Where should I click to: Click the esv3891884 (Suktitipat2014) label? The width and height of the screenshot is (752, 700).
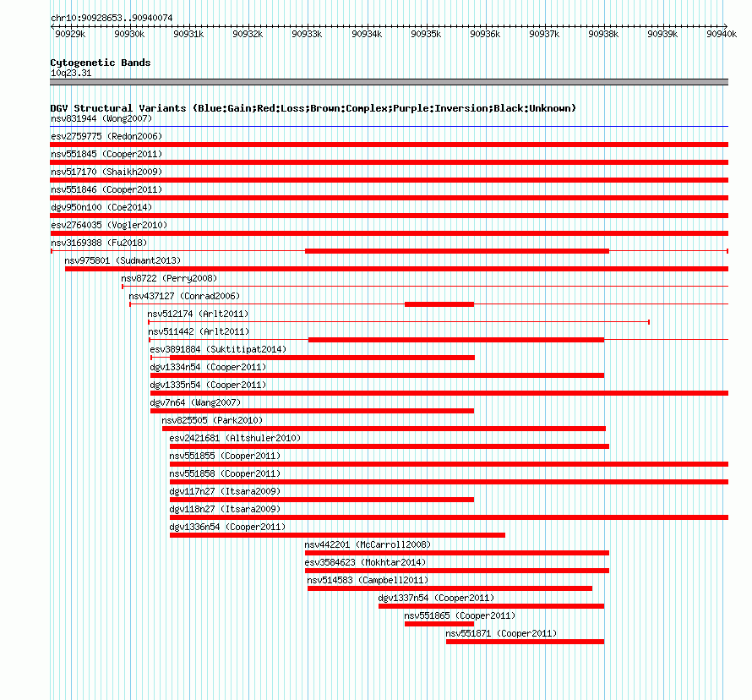coord(218,349)
